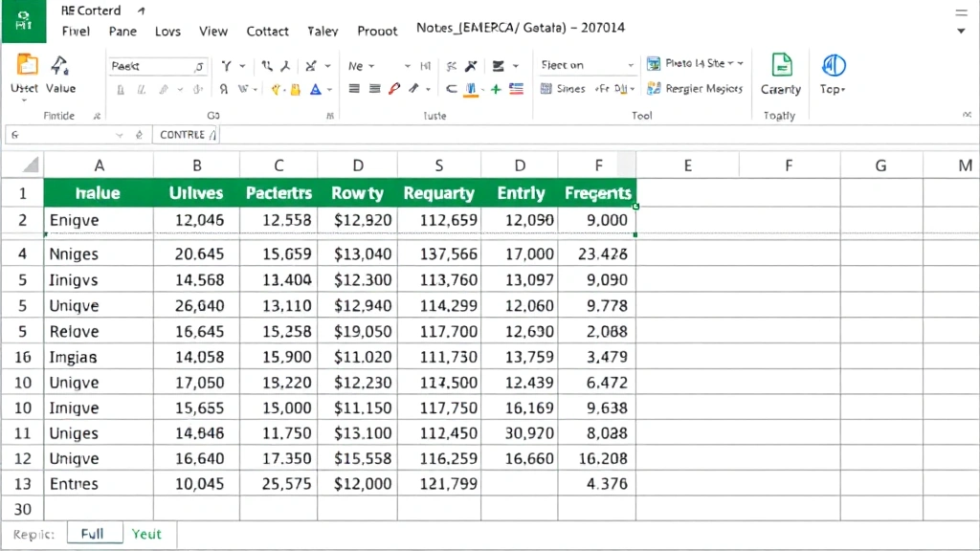This screenshot has width=980, height=551.
Task: Open the 'Sject an' combo box
Action: (x=584, y=64)
